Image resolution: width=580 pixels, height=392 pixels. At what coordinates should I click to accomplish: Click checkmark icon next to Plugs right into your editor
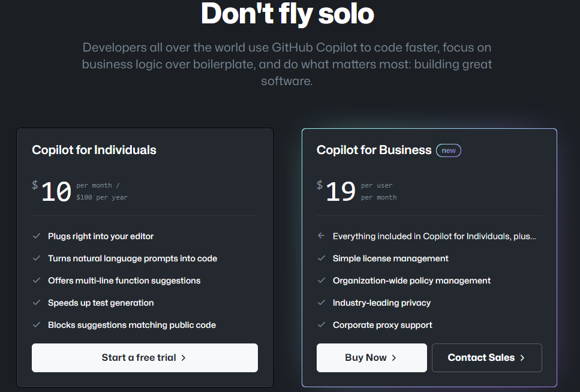pos(37,236)
